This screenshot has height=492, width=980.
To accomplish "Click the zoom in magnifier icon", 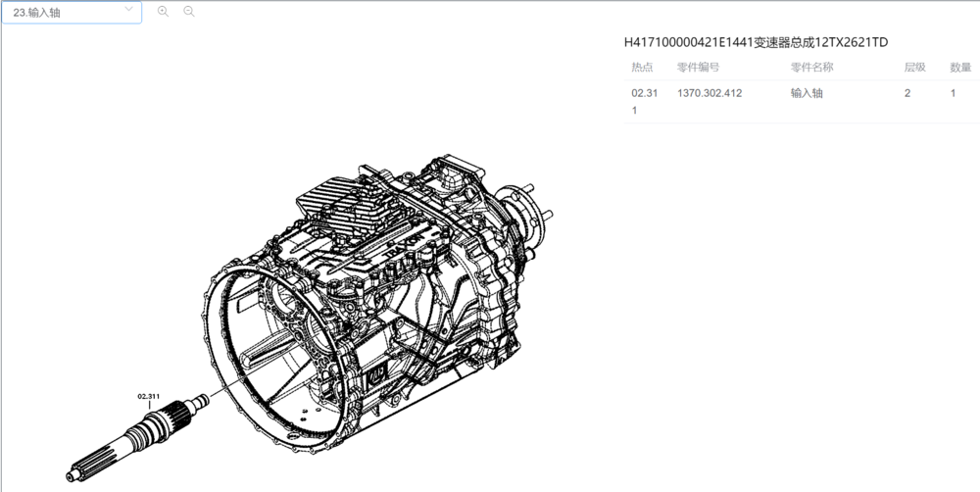I will coord(163,12).
